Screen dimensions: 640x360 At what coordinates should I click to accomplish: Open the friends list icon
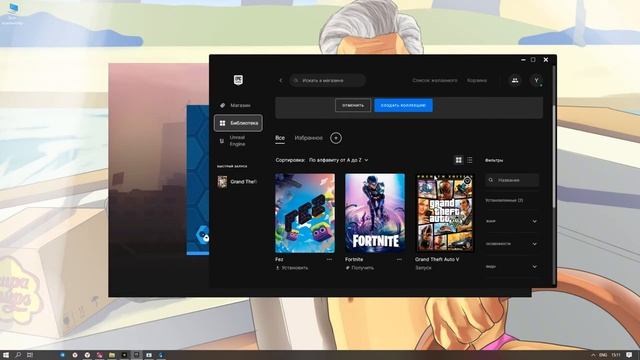click(515, 80)
